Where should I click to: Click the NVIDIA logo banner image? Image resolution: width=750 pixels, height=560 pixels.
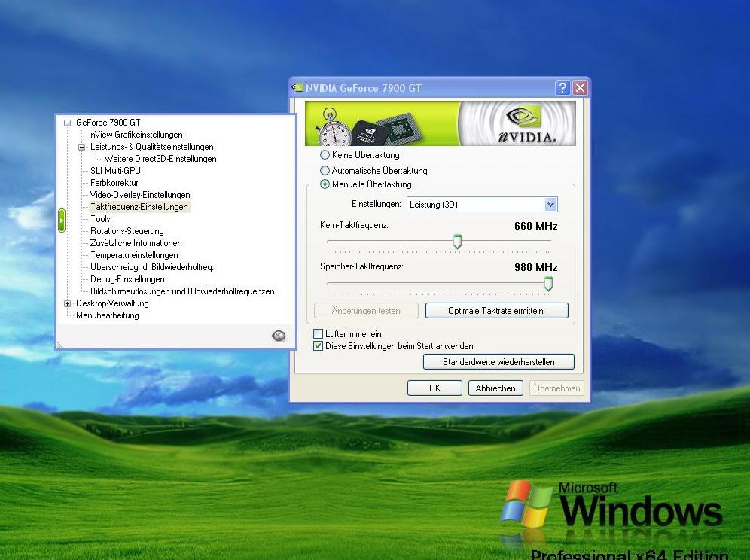(x=440, y=123)
